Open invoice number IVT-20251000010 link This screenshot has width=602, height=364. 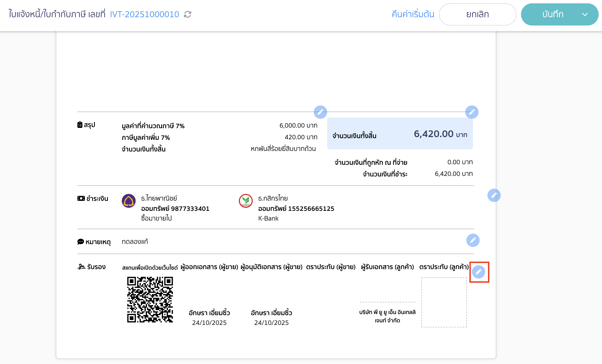[144, 14]
